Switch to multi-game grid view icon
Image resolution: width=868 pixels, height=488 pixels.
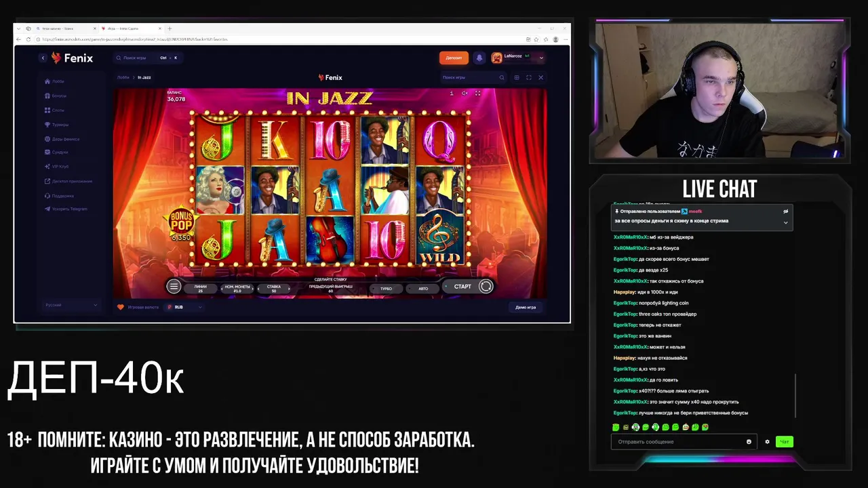pos(517,77)
